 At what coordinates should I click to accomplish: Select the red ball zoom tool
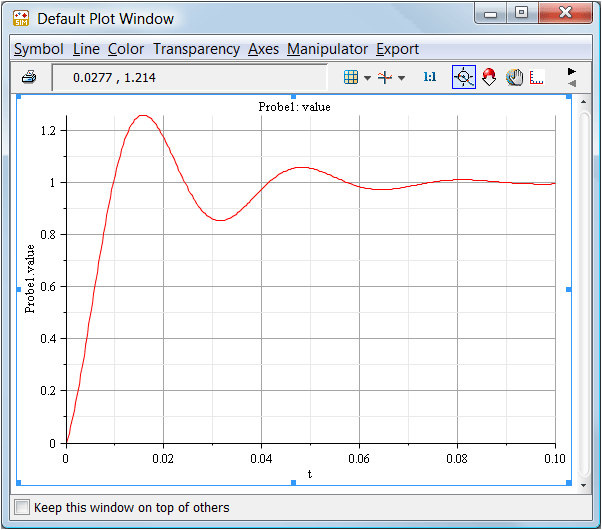(x=489, y=77)
